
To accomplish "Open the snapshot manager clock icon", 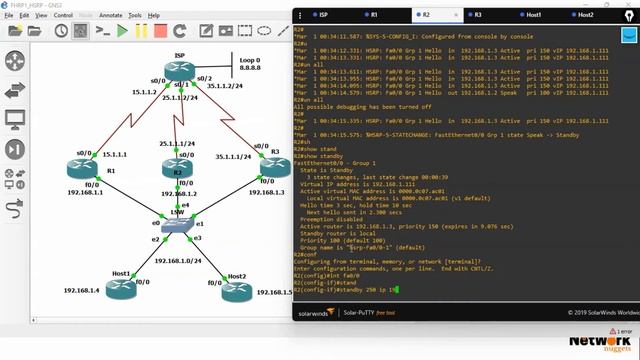I will pyautogui.click(x=61, y=31).
